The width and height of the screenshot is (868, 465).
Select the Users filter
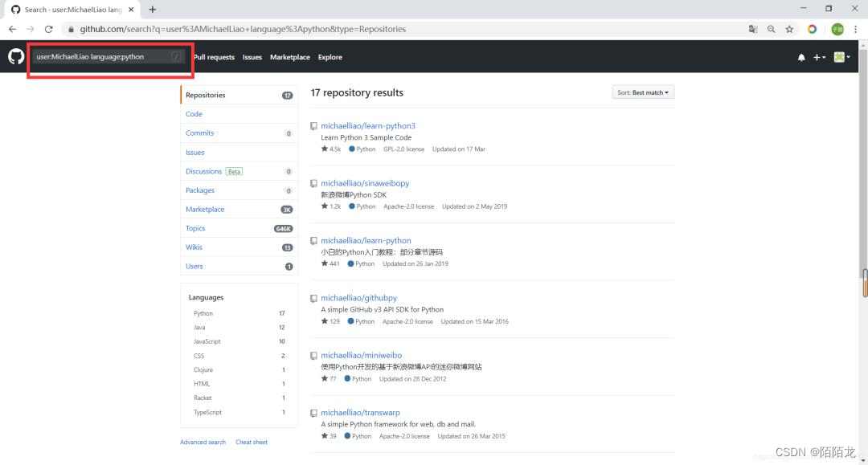(x=240, y=267)
